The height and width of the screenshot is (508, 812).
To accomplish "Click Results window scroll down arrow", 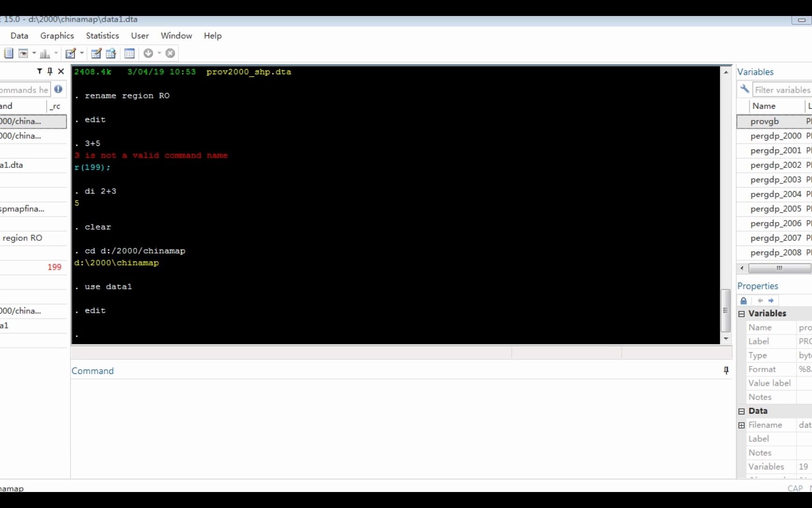I will point(726,339).
